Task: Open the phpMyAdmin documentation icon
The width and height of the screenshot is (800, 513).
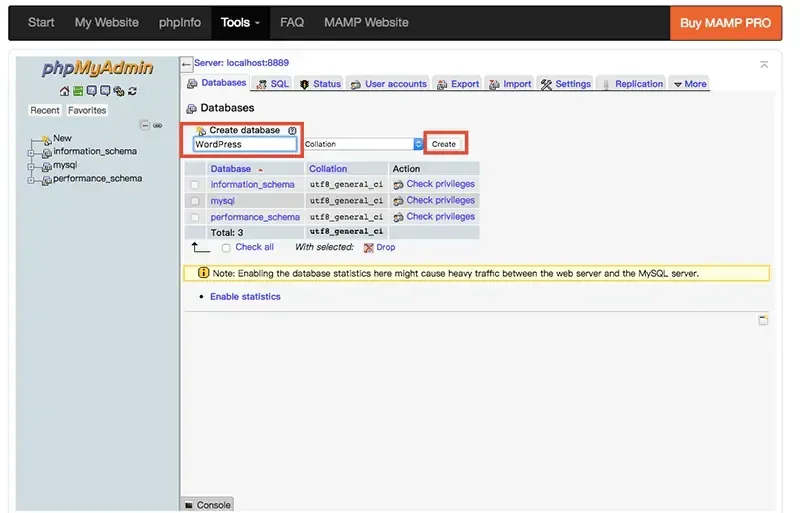Action: click(91, 91)
